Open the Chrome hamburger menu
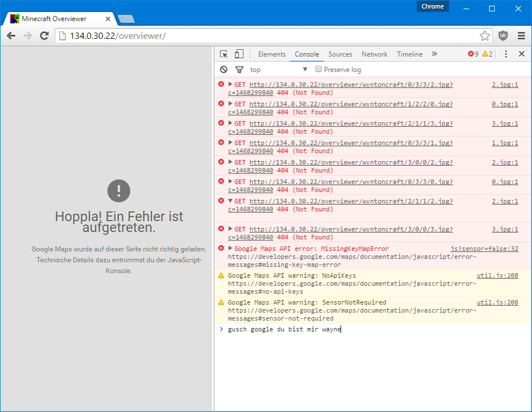The height and width of the screenshot is (412, 532). coord(521,36)
